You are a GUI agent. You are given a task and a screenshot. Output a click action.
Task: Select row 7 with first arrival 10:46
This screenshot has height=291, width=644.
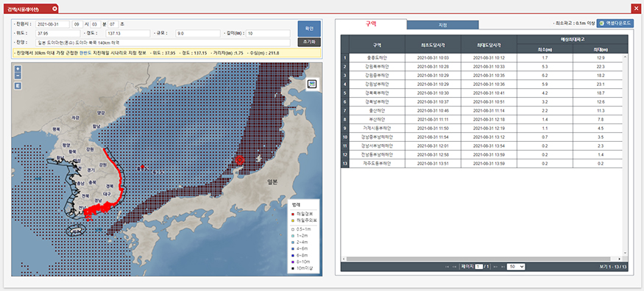click(x=482, y=111)
